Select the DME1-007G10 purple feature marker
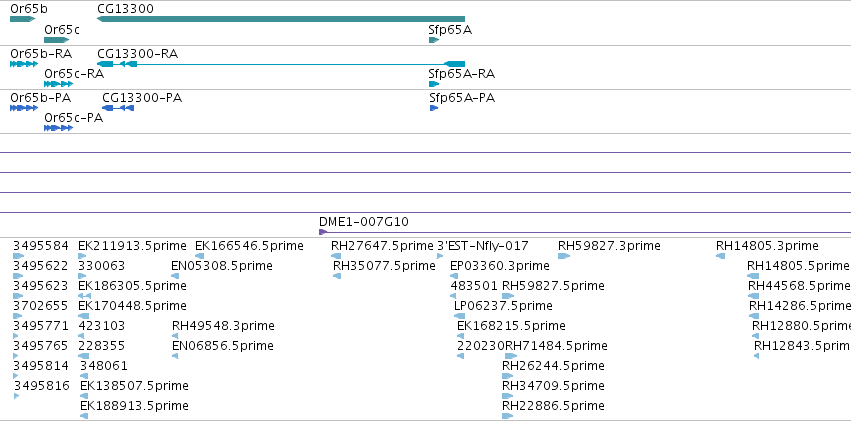The height and width of the screenshot is (421, 851). 323,232
